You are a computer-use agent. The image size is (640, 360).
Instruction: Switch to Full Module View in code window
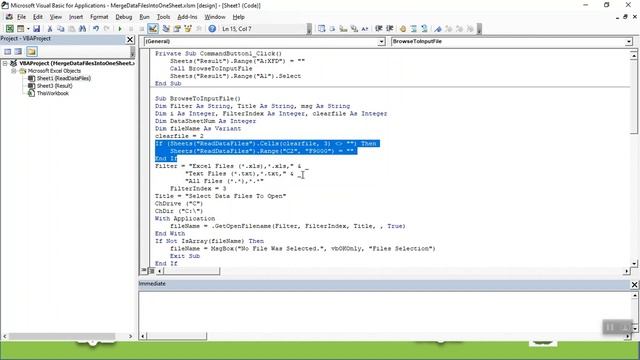(x=151, y=270)
